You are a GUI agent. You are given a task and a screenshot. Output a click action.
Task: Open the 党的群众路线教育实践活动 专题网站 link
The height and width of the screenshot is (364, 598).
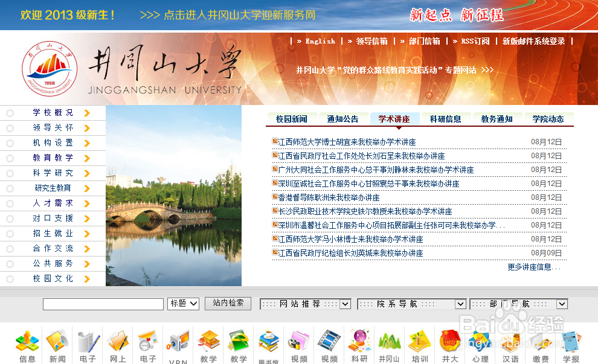pyautogui.click(x=394, y=70)
